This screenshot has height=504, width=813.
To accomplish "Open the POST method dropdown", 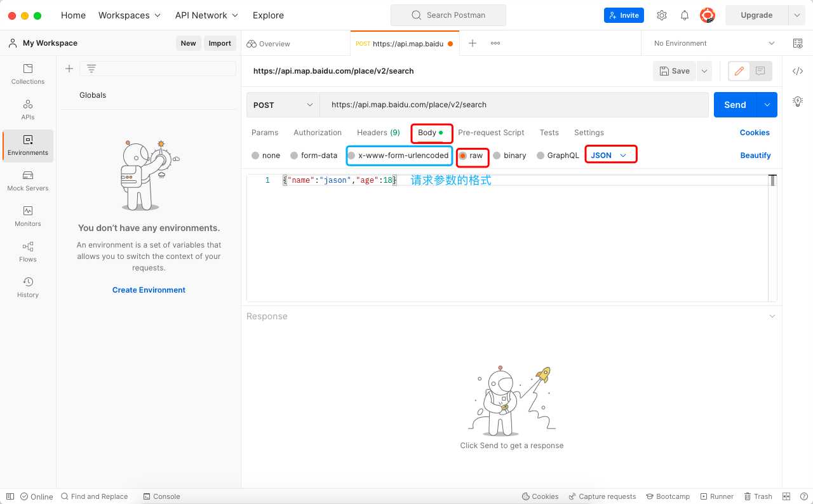I will (283, 105).
